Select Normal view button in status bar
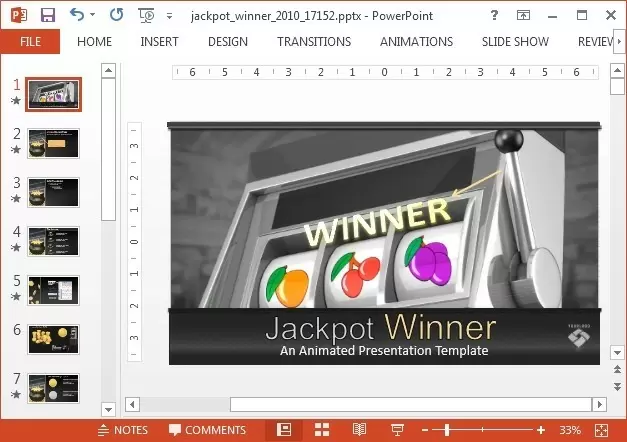The width and height of the screenshot is (627, 442). pos(284,430)
